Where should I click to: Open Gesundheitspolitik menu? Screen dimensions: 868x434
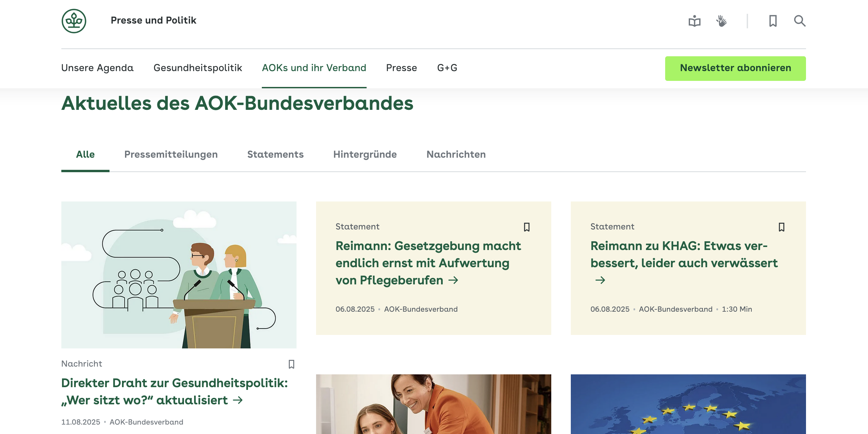pyautogui.click(x=198, y=68)
